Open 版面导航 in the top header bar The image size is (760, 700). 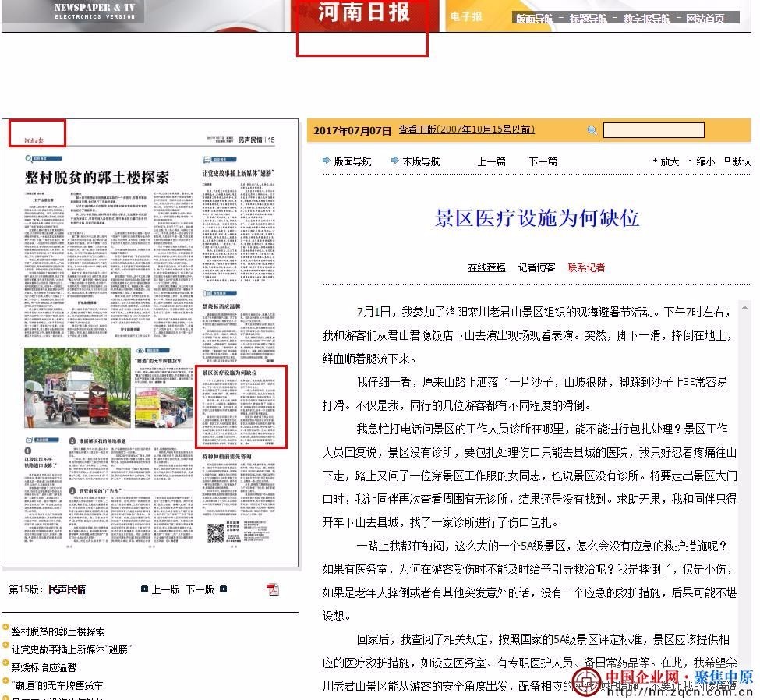click(534, 19)
